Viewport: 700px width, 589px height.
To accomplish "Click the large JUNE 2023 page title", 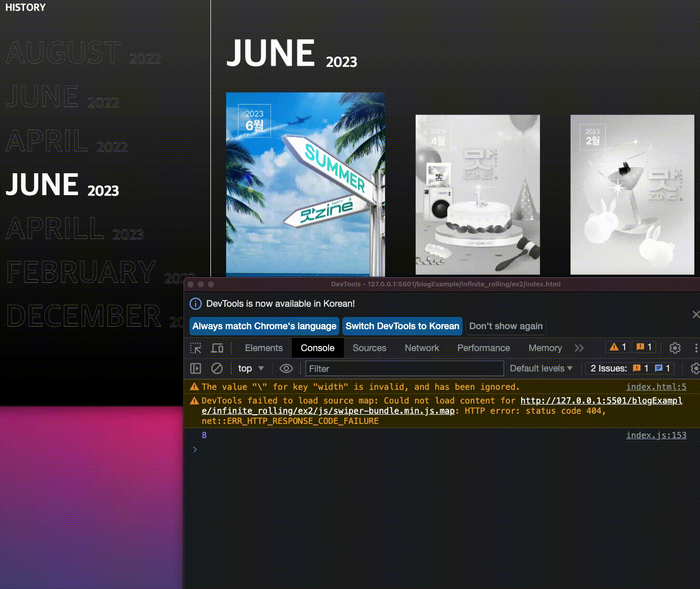I will coord(292,54).
